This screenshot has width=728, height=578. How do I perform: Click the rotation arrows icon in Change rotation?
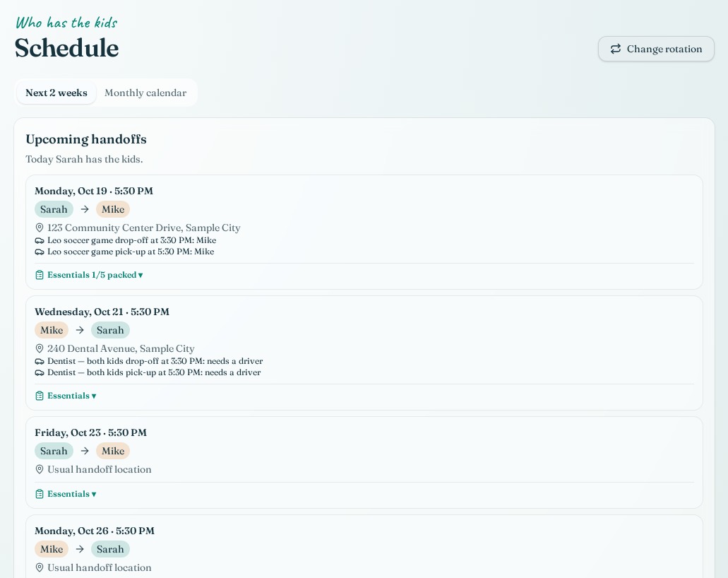(x=616, y=49)
